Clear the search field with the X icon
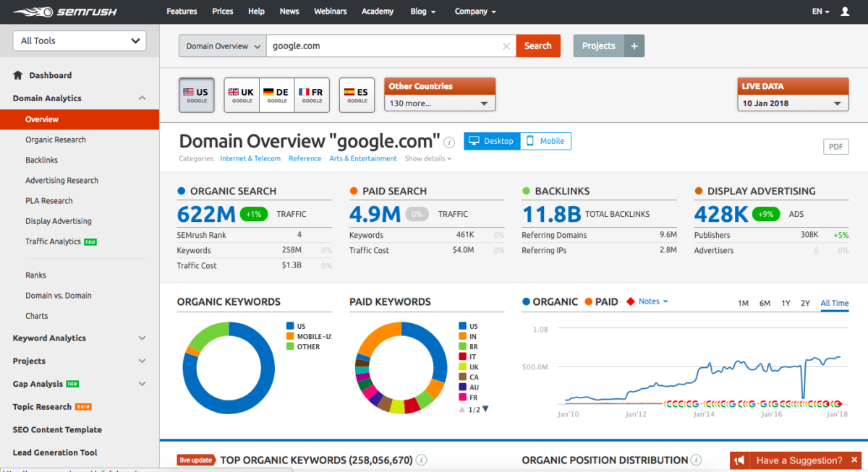The height and width of the screenshot is (472, 868). [506, 46]
